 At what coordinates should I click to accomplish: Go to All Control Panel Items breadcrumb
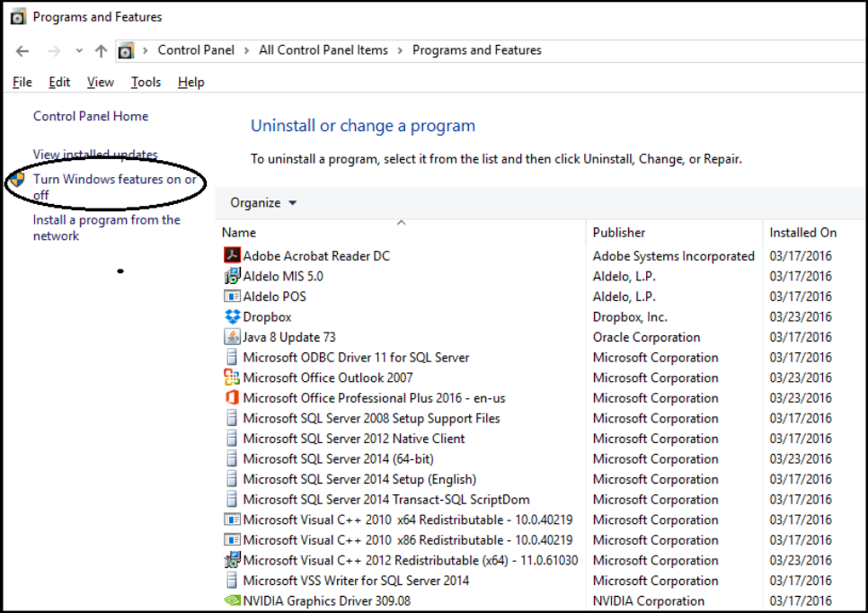[323, 50]
